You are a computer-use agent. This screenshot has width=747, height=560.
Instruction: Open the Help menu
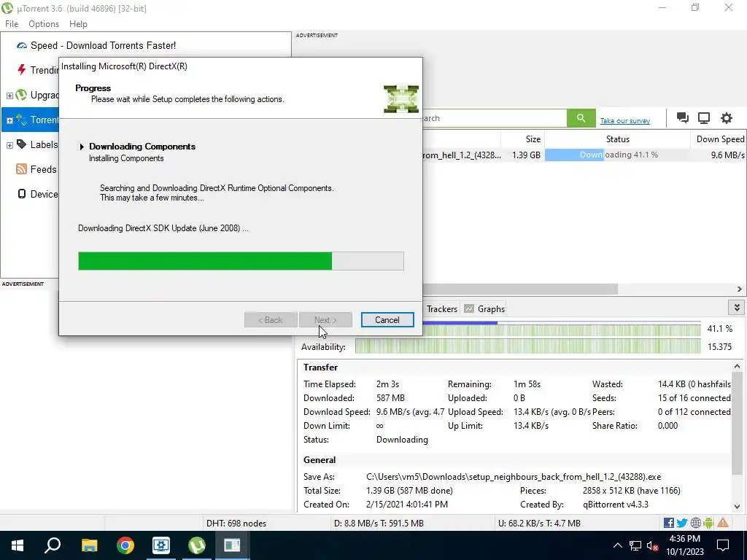point(78,24)
